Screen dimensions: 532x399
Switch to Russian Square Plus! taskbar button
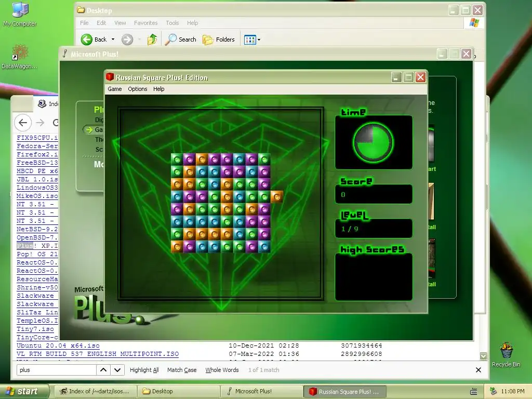coord(344,391)
